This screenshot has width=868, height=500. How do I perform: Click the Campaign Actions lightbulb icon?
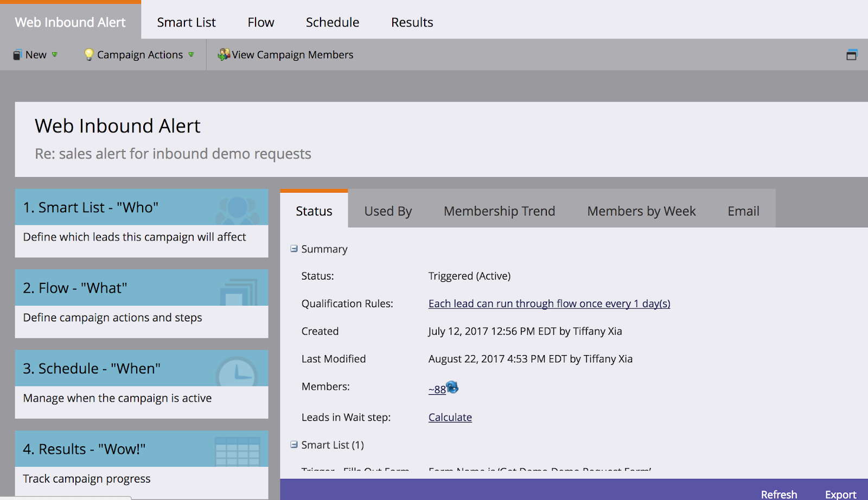coord(89,55)
